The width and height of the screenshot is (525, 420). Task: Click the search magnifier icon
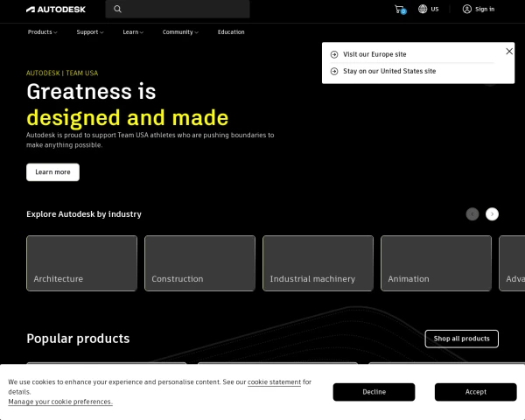click(x=117, y=9)
